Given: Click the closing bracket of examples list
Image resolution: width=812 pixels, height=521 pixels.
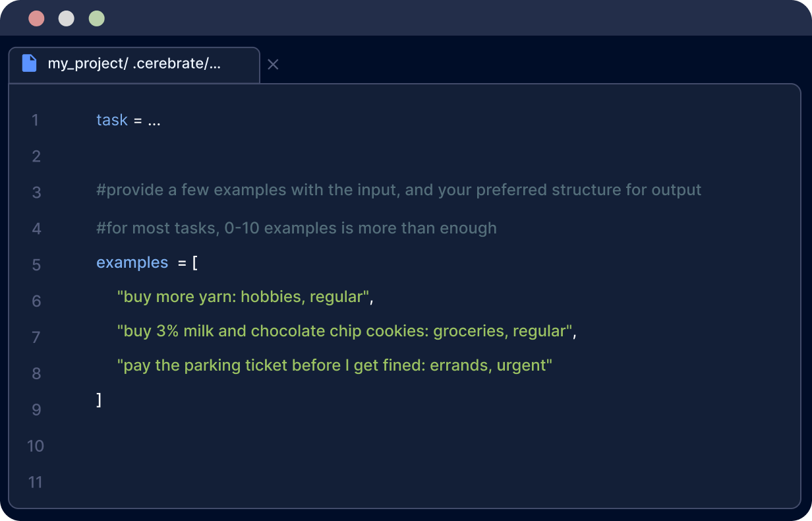Looking at the screenshot, I should 99,400.
